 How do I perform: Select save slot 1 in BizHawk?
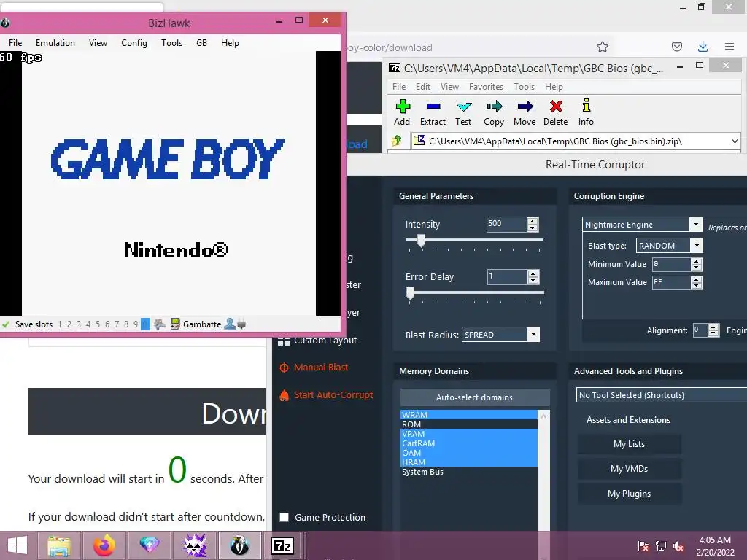point(60,324)
